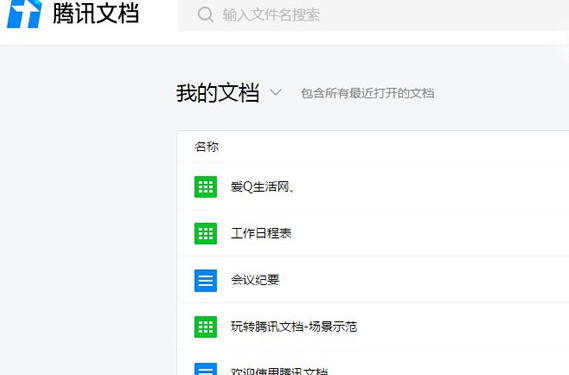The width and height of the screenshot is (569, 375).
Task: Click the spreadsheet icon for 爱Q生活网、
Action: (205, 187)
